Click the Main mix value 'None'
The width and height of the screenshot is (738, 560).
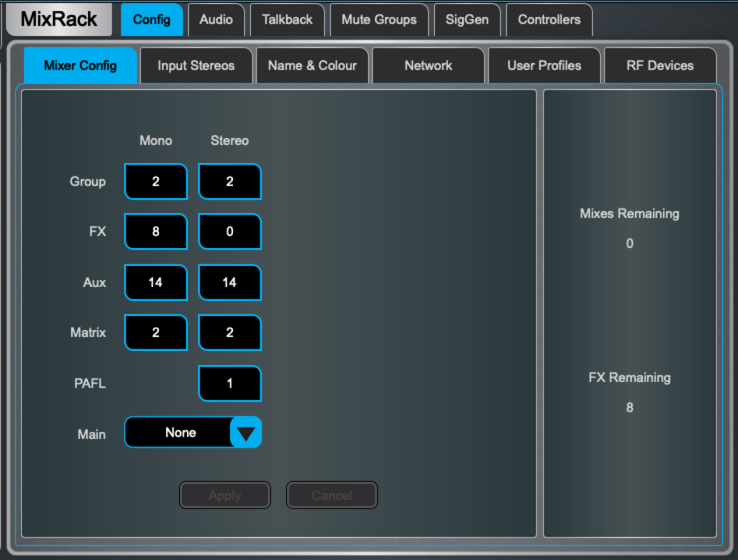pyautogui.click(x=181, y=433)
